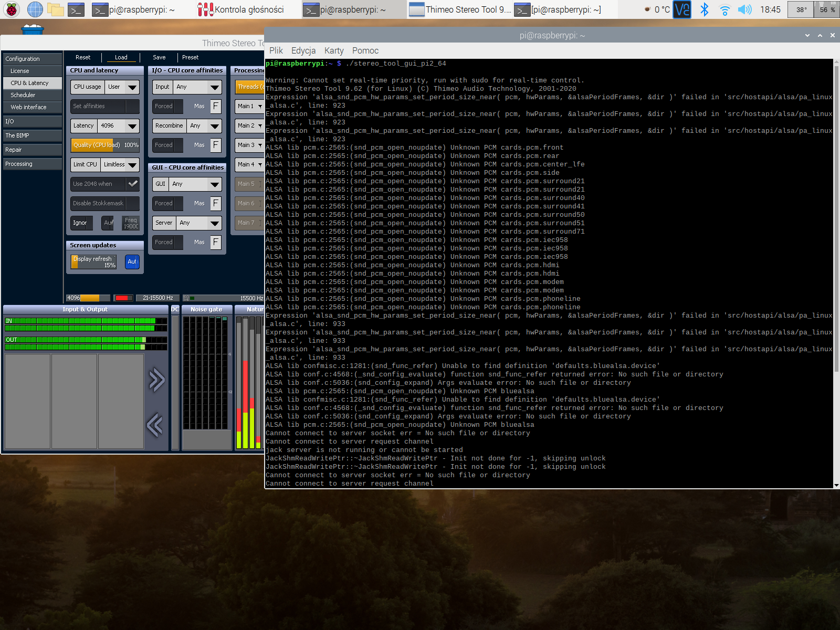840x630 pixels.
Task: Open The BIMP section
Action: 33,135
